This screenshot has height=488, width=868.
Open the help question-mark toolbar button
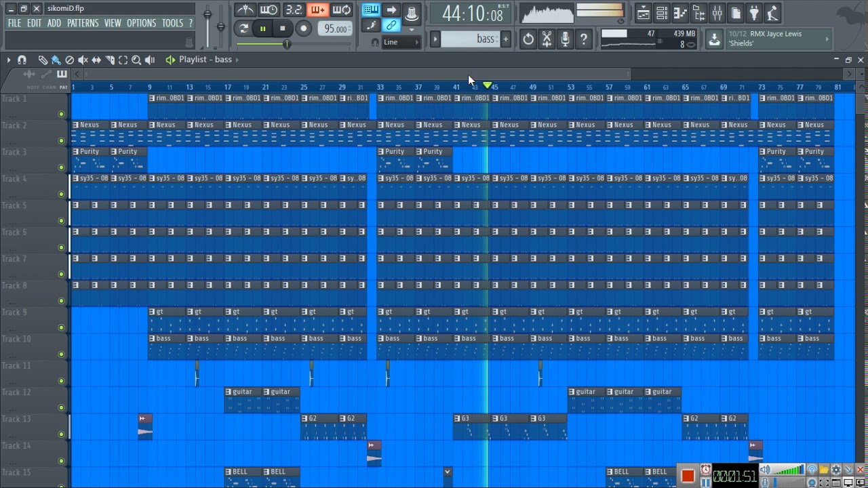coord(583,39)
